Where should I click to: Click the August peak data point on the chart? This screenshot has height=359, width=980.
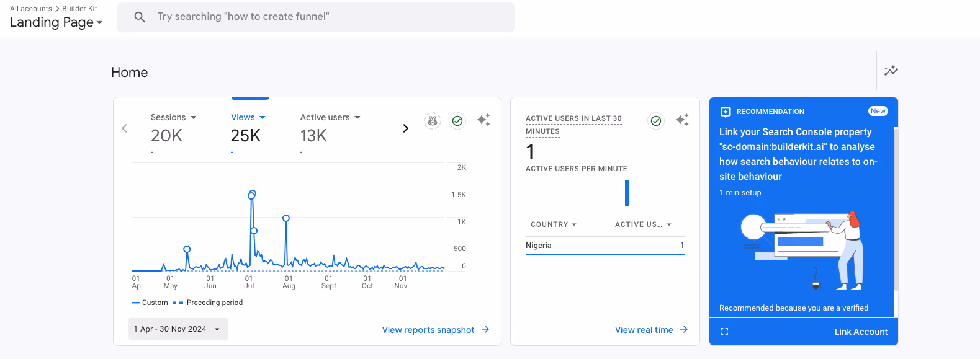click(286, 218)
